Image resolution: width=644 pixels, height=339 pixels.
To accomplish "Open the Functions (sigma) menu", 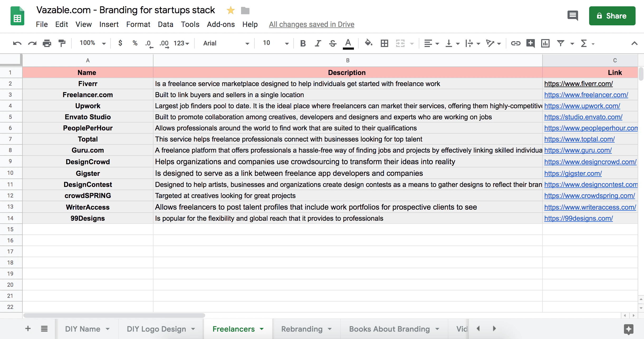I will click(x=584, y=43).
